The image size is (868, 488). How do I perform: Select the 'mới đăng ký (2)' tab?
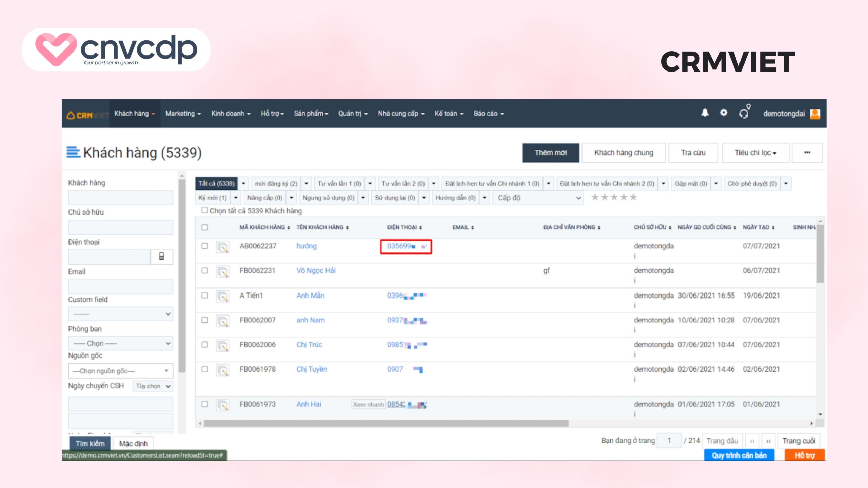pyautogui.click(x=276, y=184)
